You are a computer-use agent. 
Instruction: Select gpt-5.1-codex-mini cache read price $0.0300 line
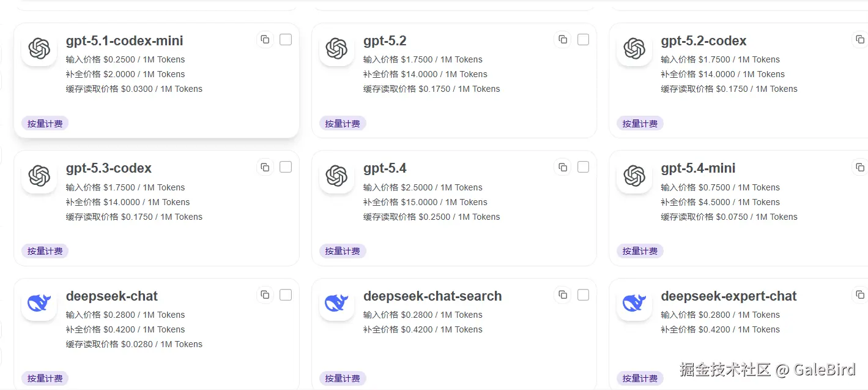click(134, 89)
